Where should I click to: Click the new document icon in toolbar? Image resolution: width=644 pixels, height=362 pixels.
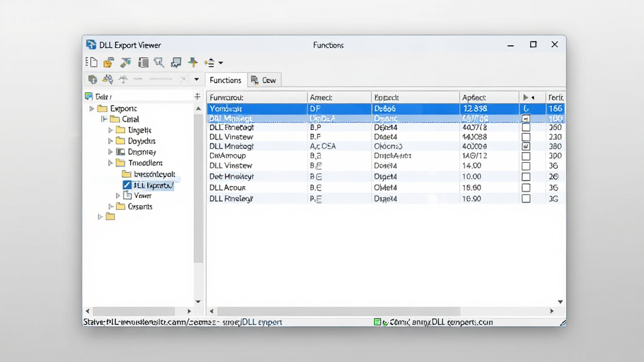pos(92,62)
